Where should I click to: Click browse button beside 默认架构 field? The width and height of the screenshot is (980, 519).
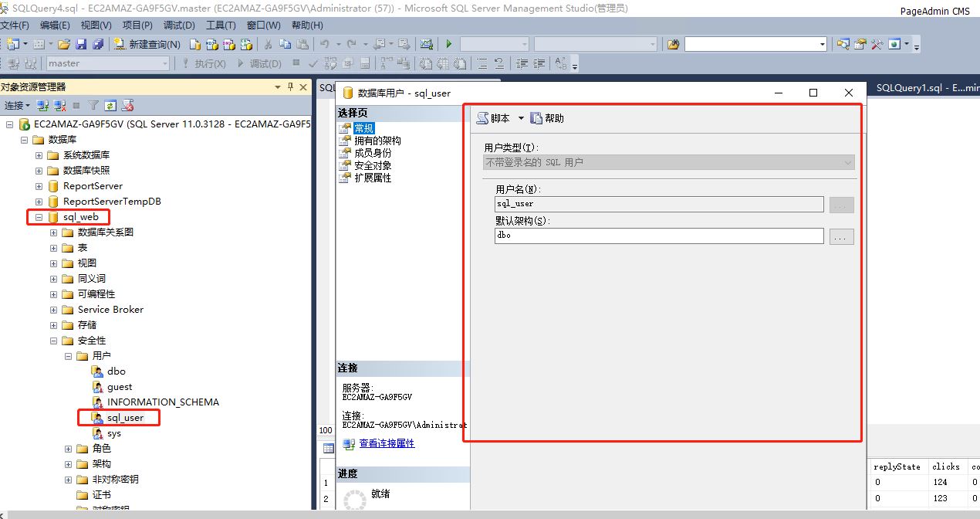pyautogui.click(x=842, y=236)
